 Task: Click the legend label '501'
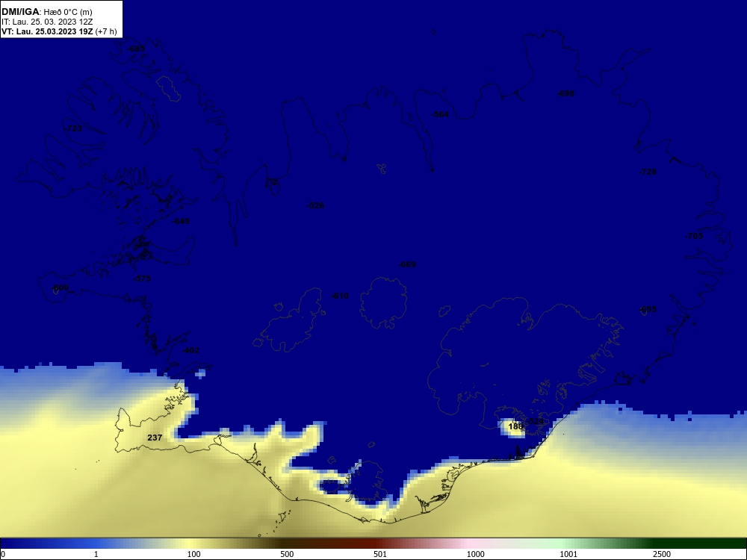[x=380, y=554]
